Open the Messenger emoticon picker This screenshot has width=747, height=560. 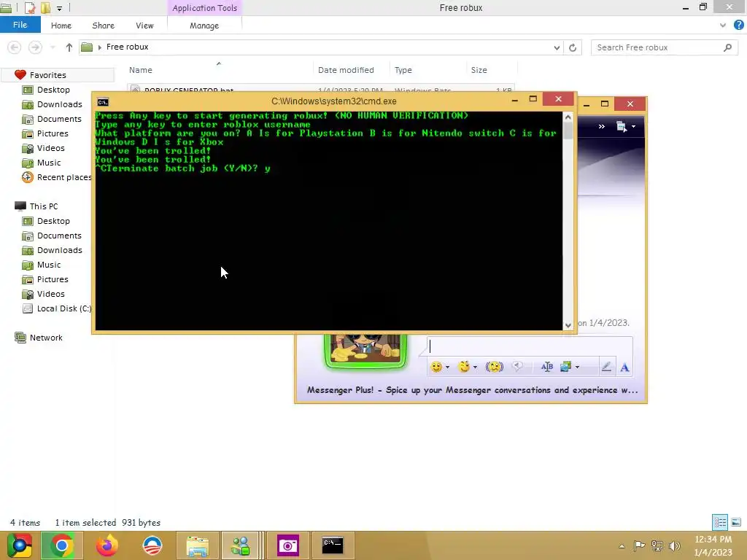[x=436, y=367]
